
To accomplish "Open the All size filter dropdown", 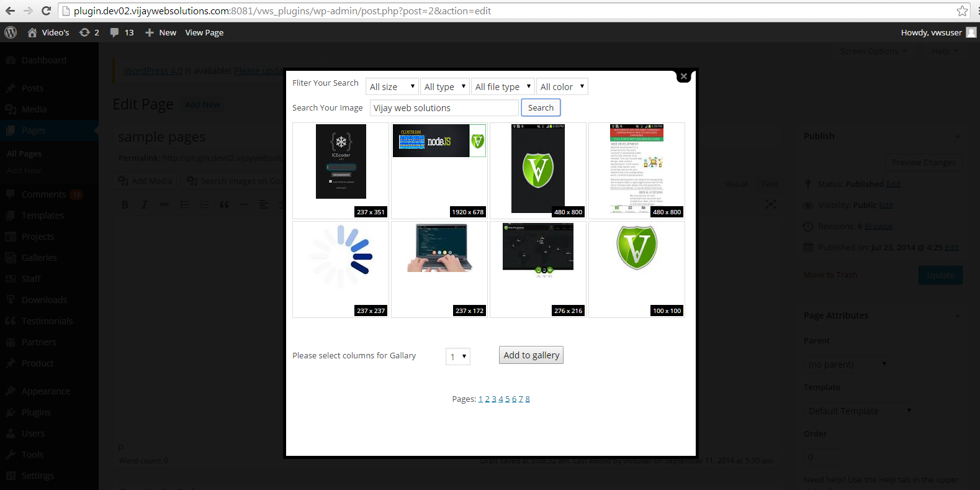I will tap(392, 87).
